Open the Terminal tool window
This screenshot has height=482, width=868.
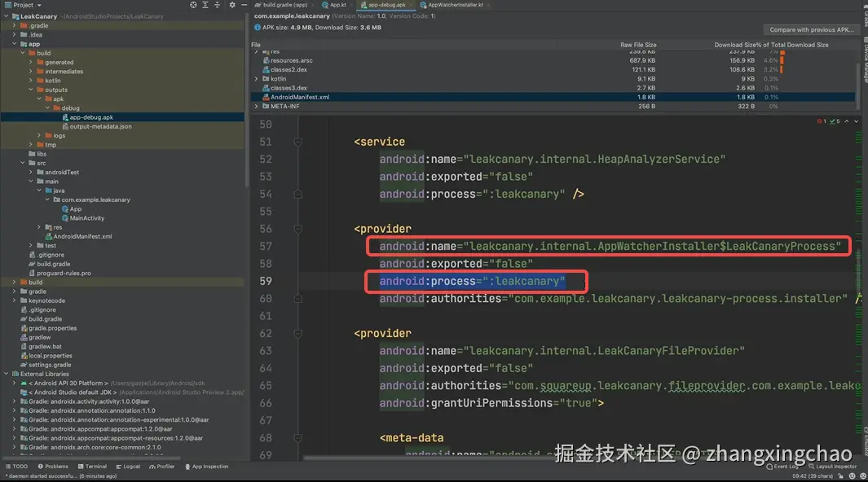point(92,467)
